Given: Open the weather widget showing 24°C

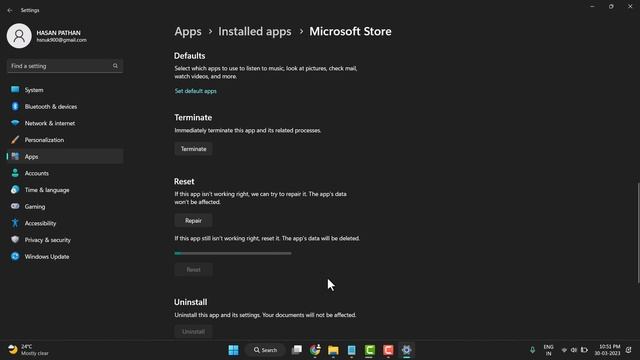Looking at the screenshot, I should coord(29,350).
